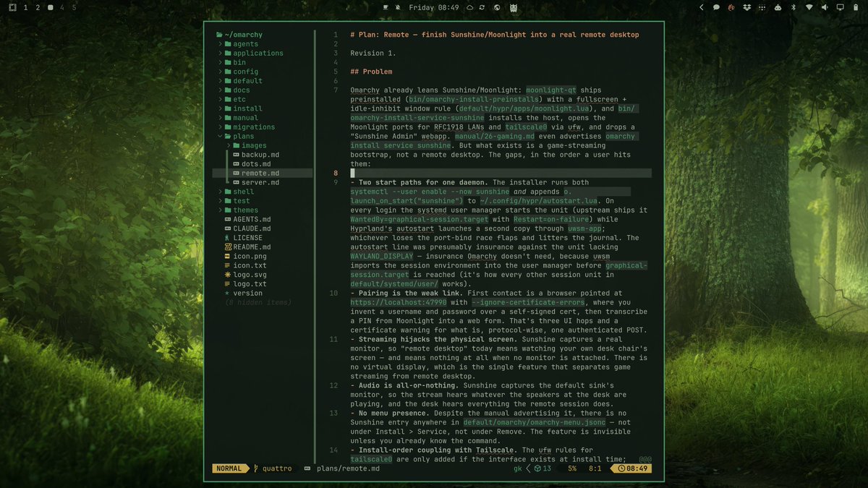Click the manual folder icon
The image size is (868, 488).
[228, 118]
